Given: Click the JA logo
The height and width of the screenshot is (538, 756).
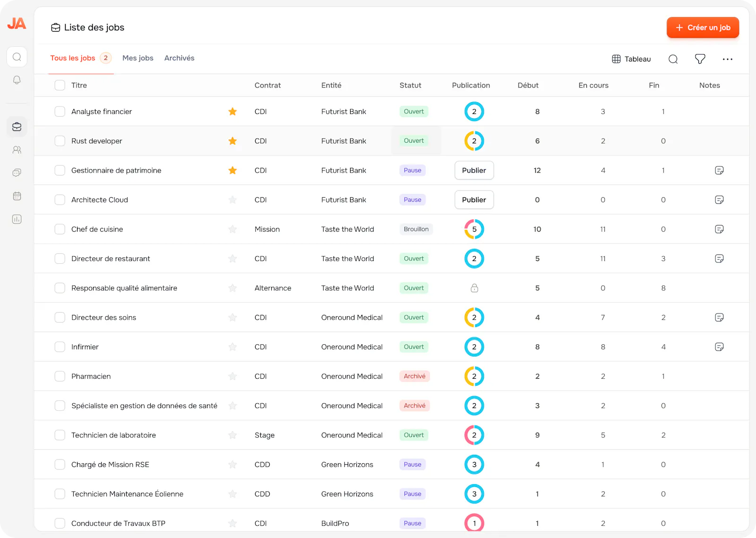Looking at the screenshot, I should tap(17, 23).
